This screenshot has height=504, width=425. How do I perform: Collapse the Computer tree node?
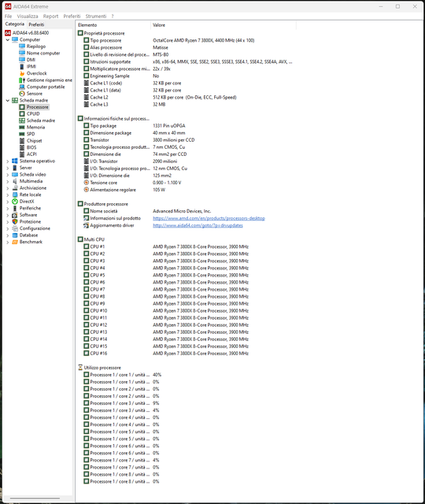coord(8,40)
